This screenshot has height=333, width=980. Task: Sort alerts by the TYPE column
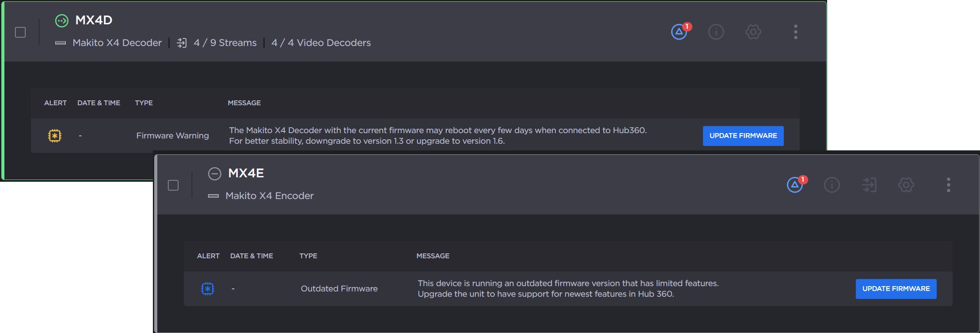tap(144, 103)
